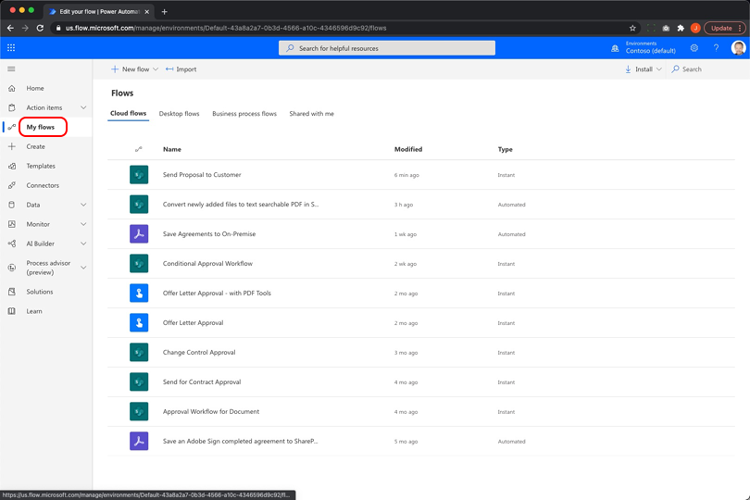Click the Offer Letter Approval flow icon
The width and height of the screenshot is (750, 500).
point(139,323)
